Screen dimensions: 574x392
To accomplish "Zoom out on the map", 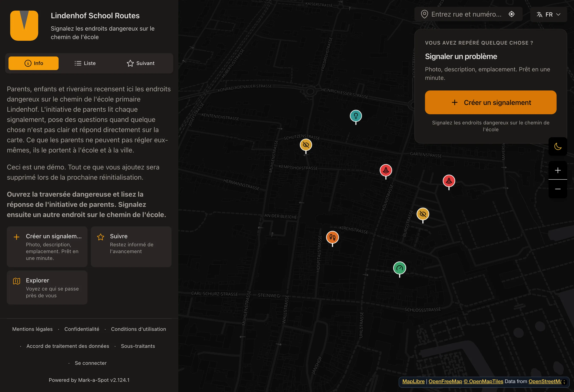I will pos(558,189).
